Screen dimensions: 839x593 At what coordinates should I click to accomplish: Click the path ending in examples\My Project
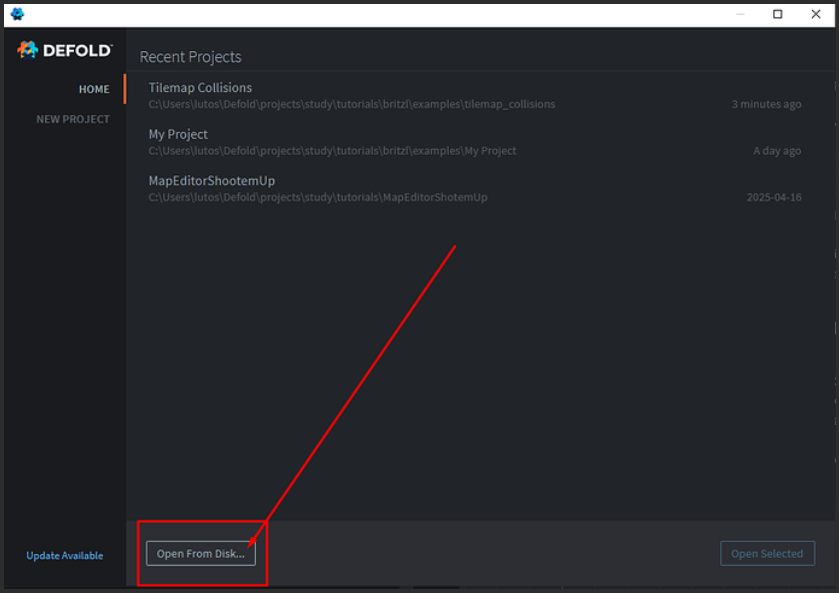[x=332, y=151]
